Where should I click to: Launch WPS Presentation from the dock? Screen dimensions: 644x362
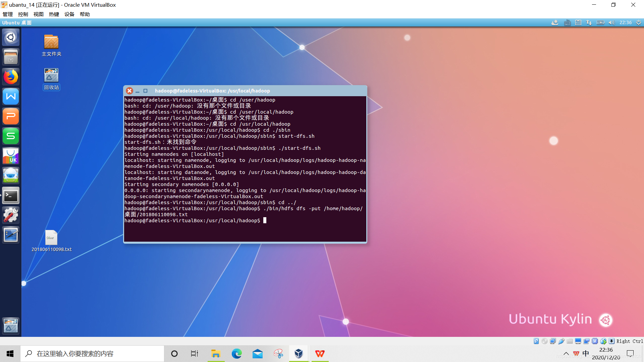click(x=11, y=116)
